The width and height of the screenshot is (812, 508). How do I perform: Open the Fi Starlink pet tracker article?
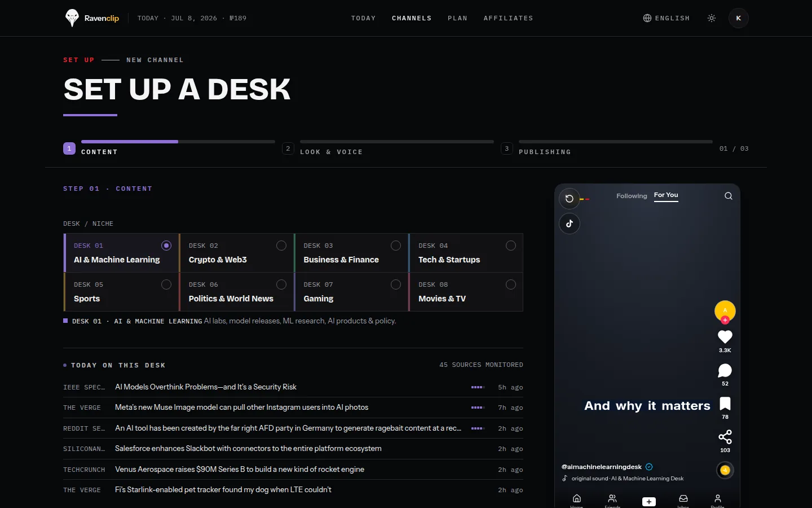pos(293,490)
